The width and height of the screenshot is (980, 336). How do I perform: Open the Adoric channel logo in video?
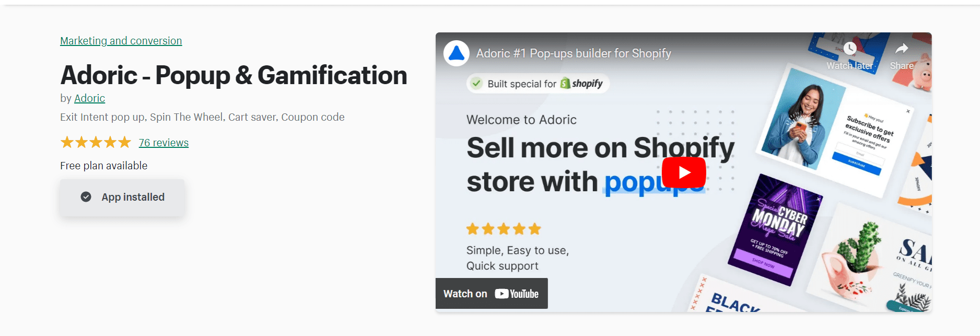[x=457, y=53]
